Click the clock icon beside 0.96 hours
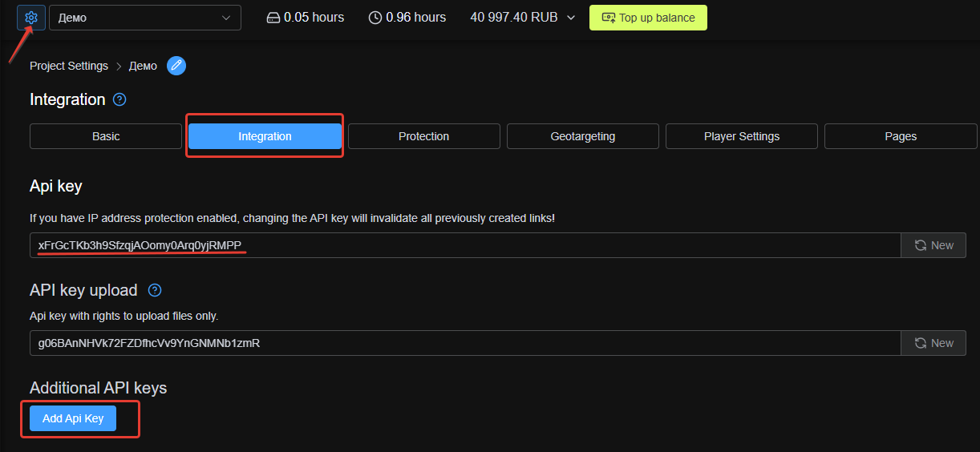The image size is (980, 452). pos(375,18)
